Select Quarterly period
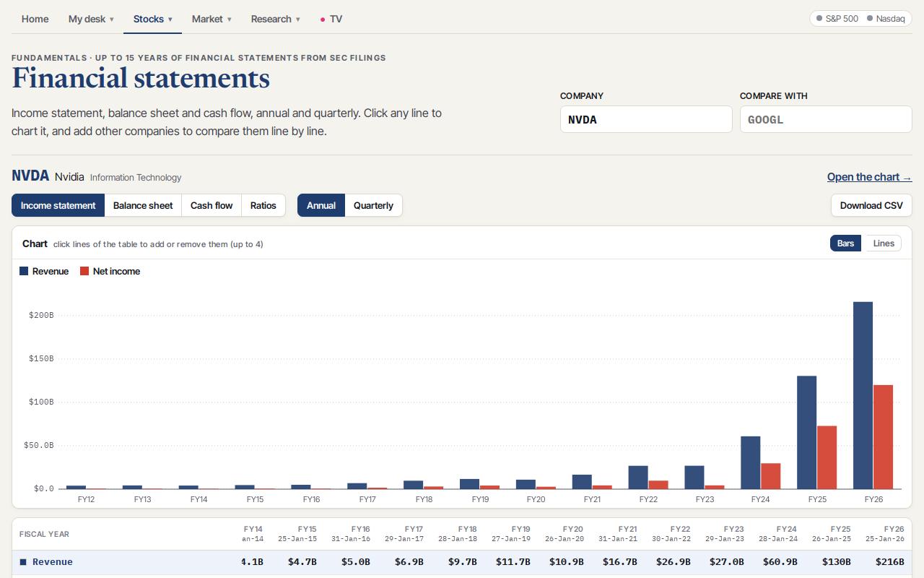Viewport: 924px width, 578px height. (x=373, y=205)
